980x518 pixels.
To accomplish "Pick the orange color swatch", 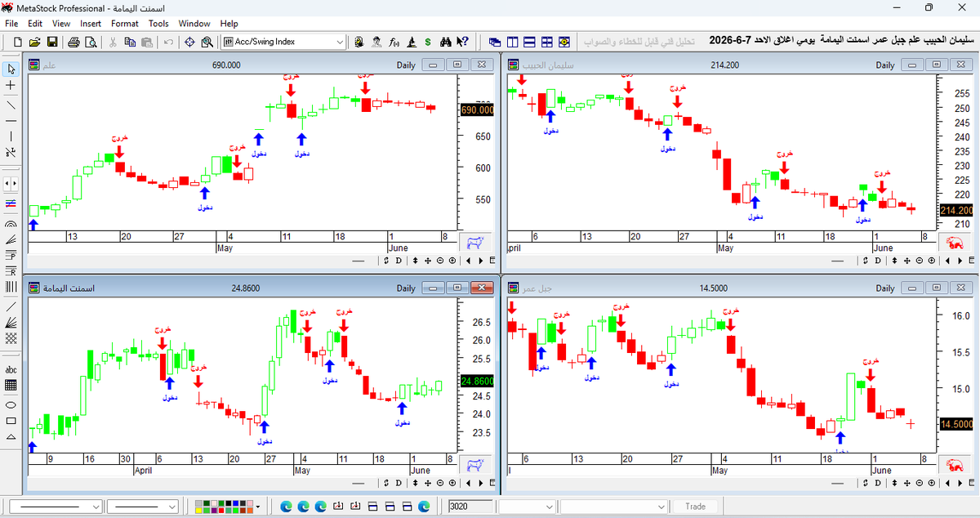I will [249, 511].
